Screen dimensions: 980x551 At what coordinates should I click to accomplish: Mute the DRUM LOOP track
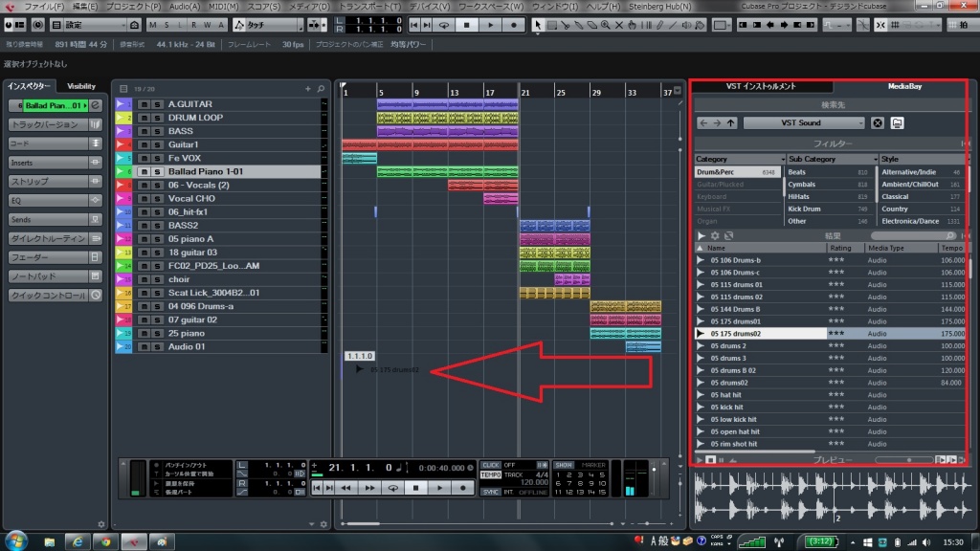click(x=144, y=118)
